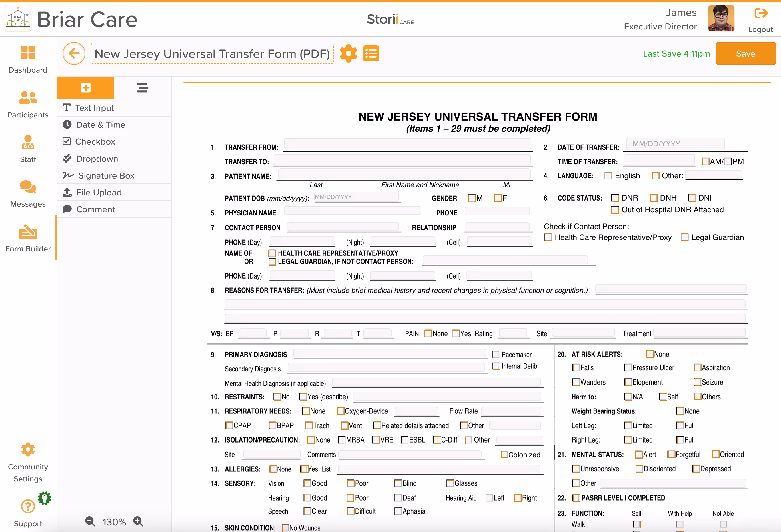This screenshot has height=532, width=781.
Task: Switch to the field list tab
Action: [143, 88]
